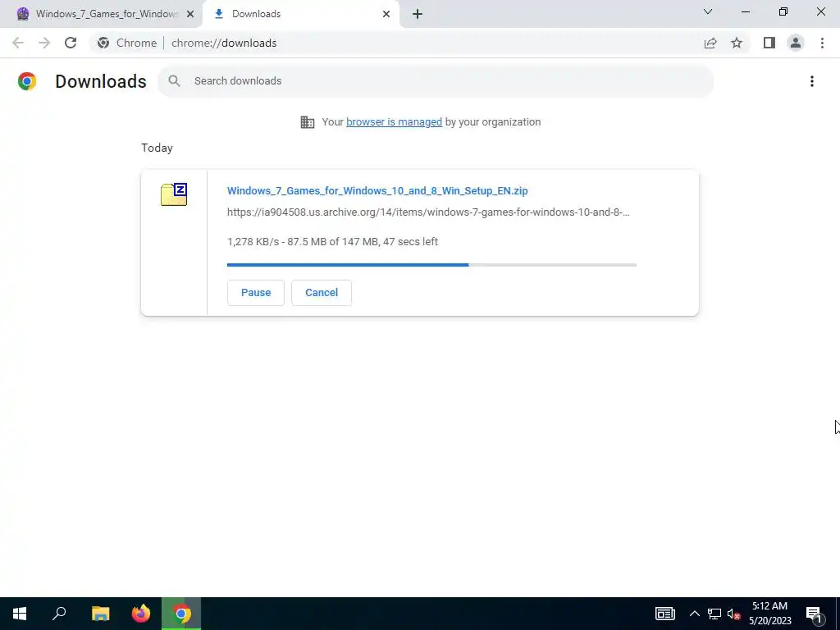Viewport: 840px width, 630px height.
Task: Click the download speed and time remaining text
Action: [333, 242]
